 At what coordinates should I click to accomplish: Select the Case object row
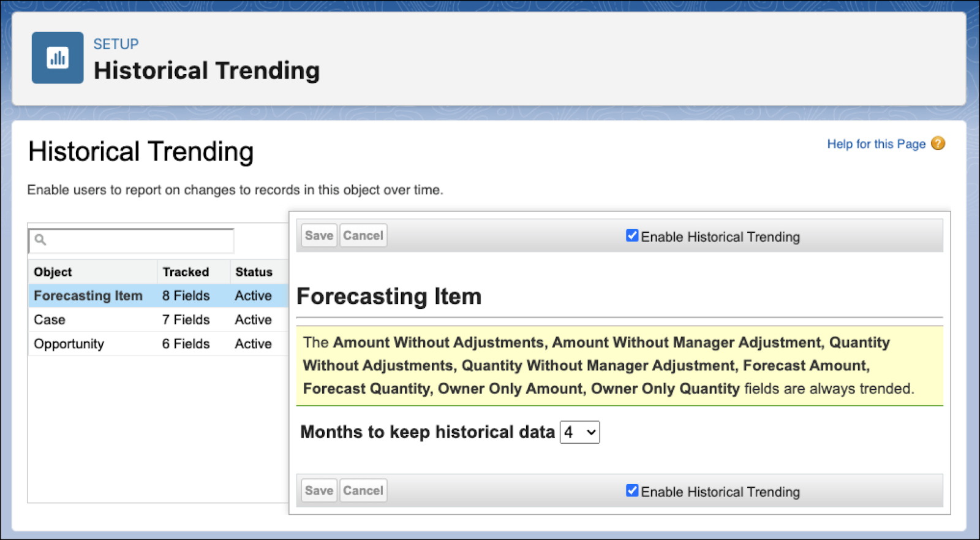pyautogui.click(x=158, y=319)
